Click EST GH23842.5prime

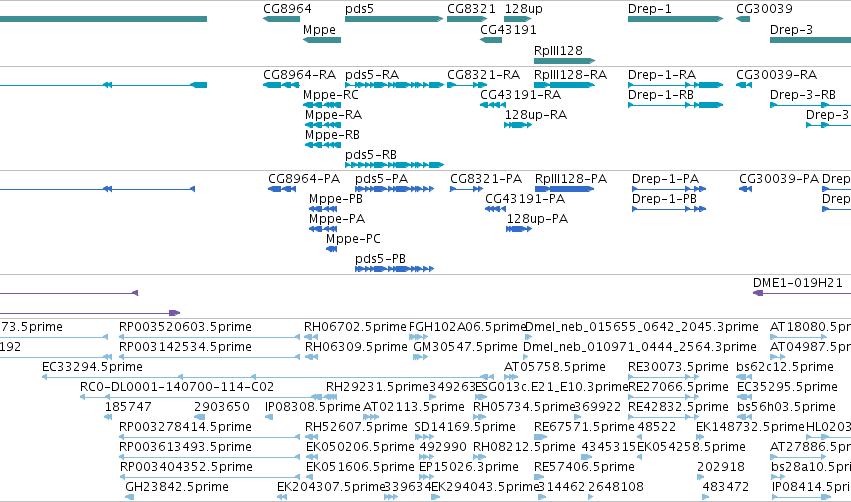pyautogui.click(x=129, y=497)
